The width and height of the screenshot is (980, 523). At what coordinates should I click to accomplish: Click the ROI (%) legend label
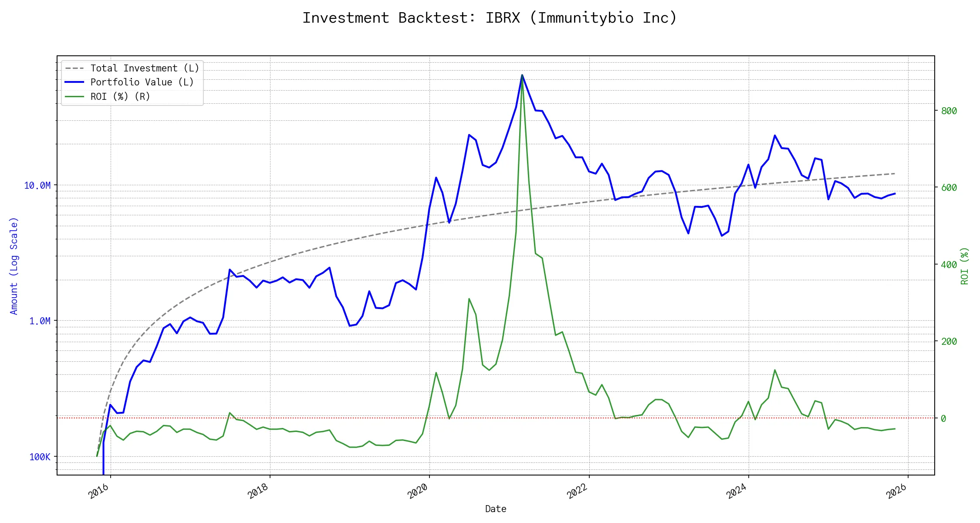[120, 97]
